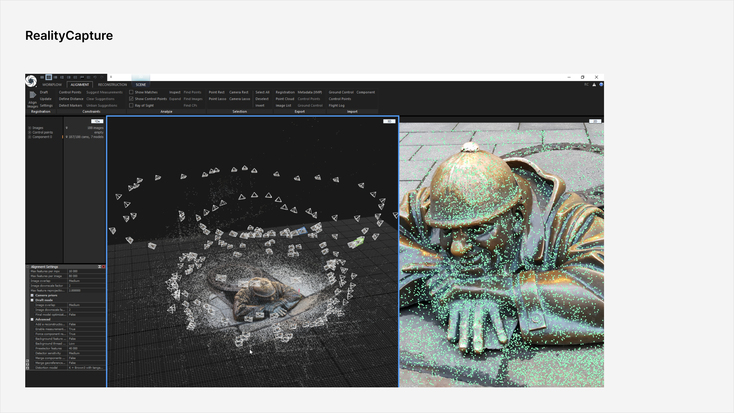Select the Camera Rect selection tool

pyautogui.click(x=239, y=92)
